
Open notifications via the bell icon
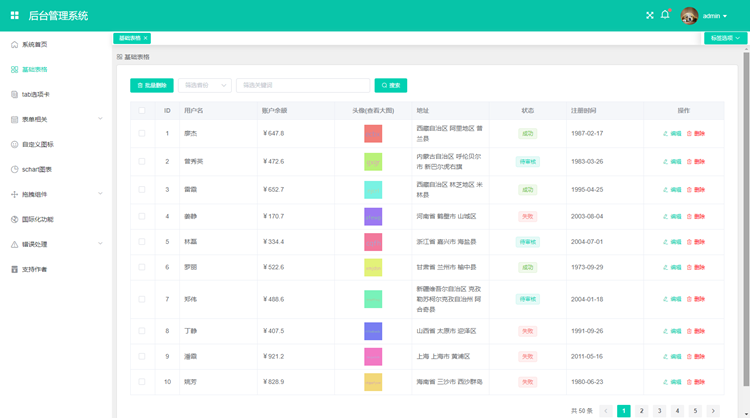pyautogui.click(x=665, y=16)
